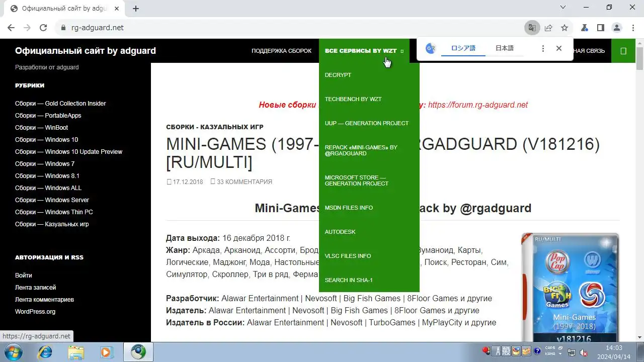Open forum.rg-adguard.net link
This screenshot has height=362, width=644.
click(478, 105)
